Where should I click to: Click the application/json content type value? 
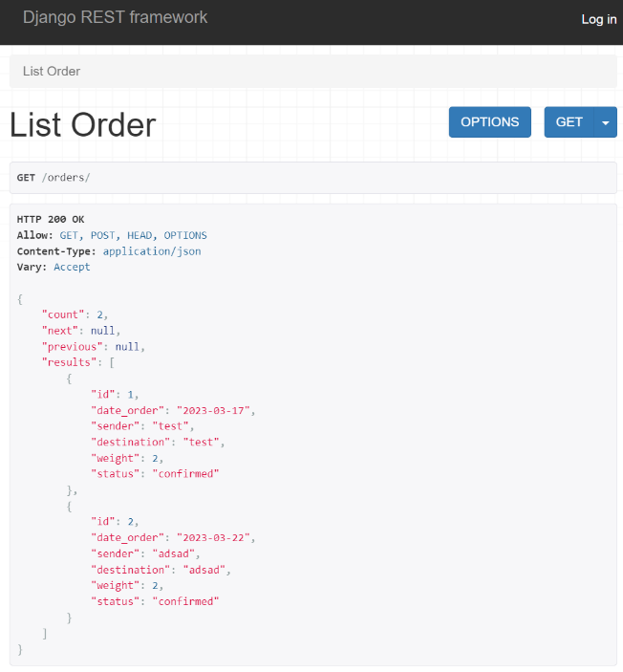(x=151, y=251)
